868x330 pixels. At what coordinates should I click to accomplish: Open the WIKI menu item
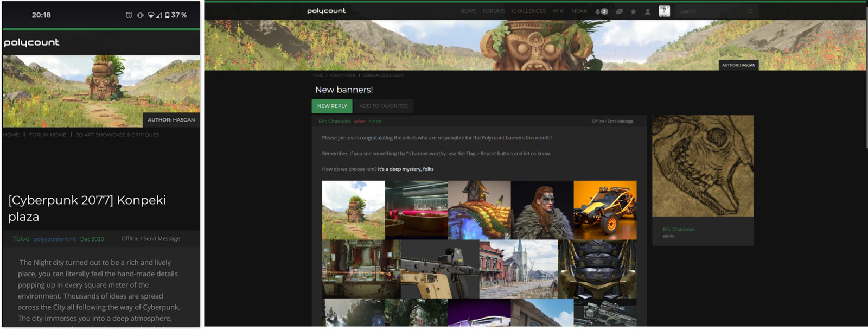coord(558,11)
